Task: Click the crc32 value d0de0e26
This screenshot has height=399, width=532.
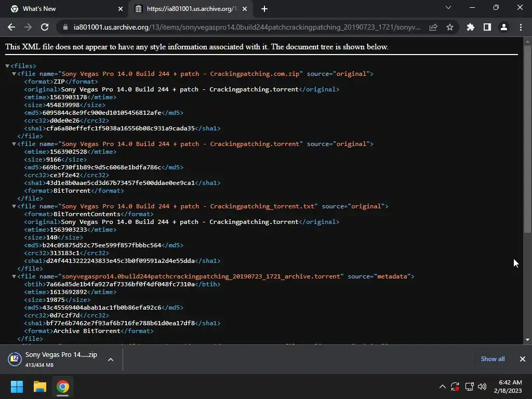Action: pyautogui.click(x=65, y=121)
